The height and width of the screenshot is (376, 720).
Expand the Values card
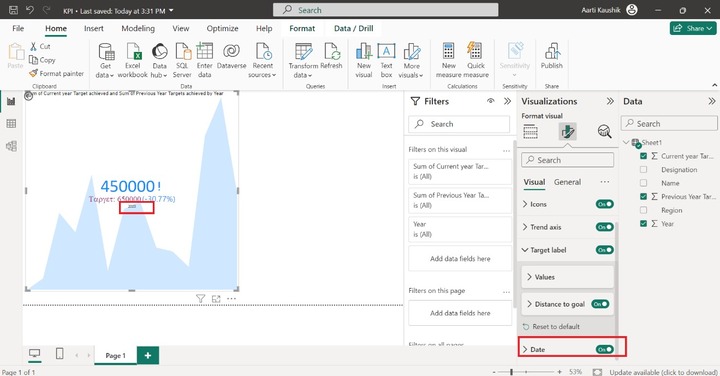pos(529,277)
